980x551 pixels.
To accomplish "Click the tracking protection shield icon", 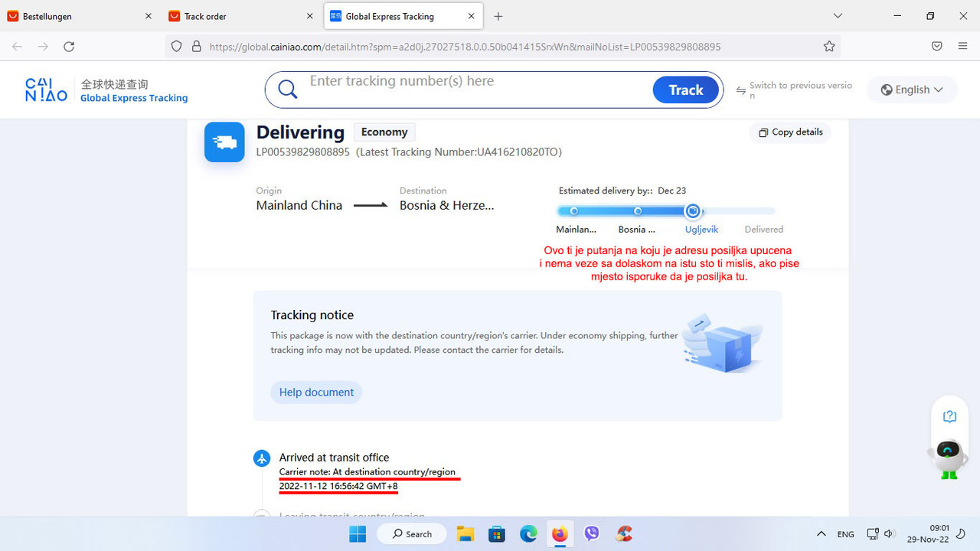I will click(177, 47).
